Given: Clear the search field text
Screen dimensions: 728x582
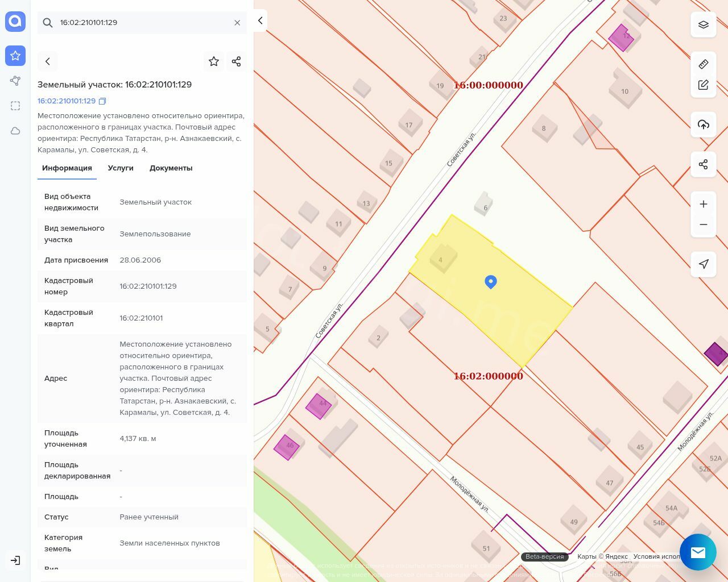Looking at the screenshot, I should point(237,23).
